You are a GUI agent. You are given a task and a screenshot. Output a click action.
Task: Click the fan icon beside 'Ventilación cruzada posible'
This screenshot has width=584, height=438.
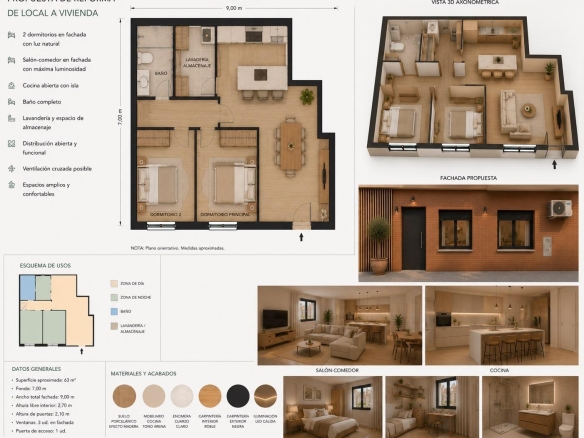pos(12,169)
